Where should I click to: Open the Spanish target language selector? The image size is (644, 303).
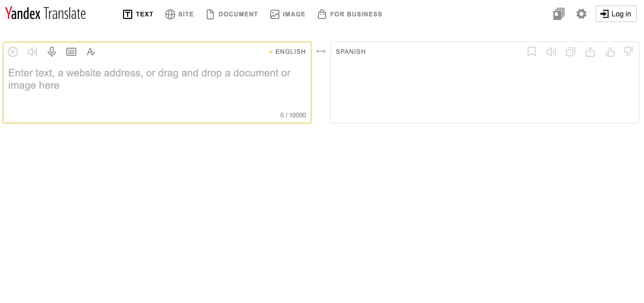[x=351, y=52]
